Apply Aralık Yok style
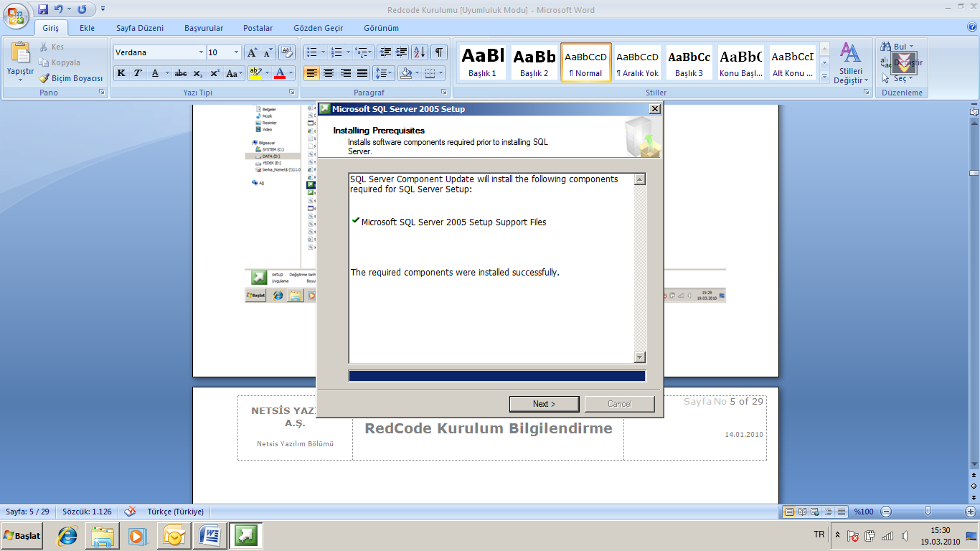Viewport: 980px width, 551px height. tap(638, 62)
